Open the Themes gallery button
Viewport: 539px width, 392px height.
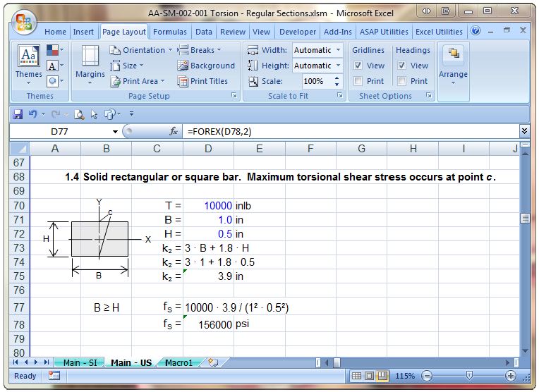[29, 62]
